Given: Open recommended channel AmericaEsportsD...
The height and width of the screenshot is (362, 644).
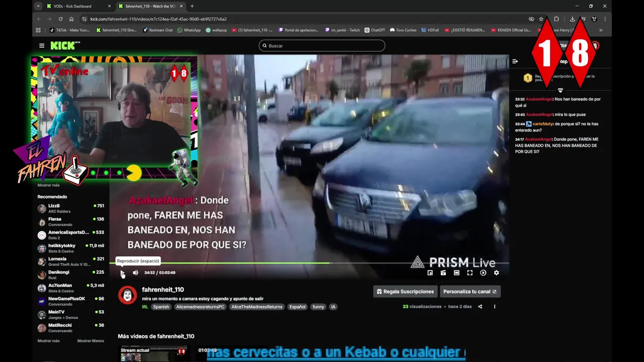Looking at the screenshot, I should click(71, 235).
